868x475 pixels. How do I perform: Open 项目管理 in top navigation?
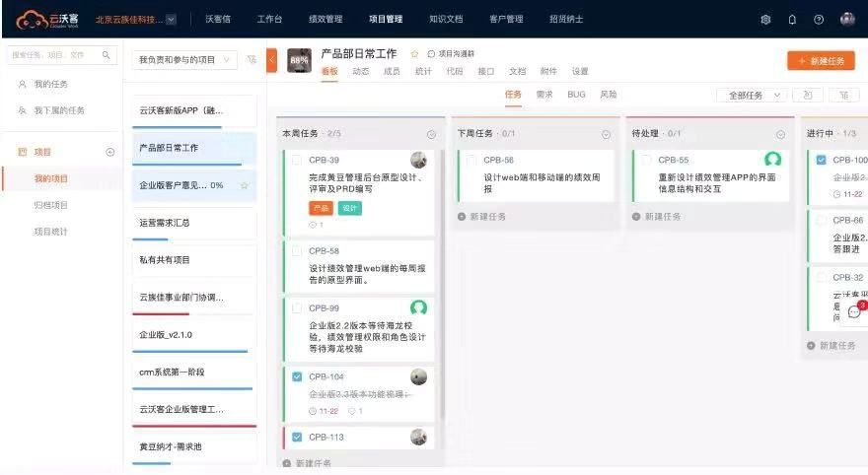386,19
